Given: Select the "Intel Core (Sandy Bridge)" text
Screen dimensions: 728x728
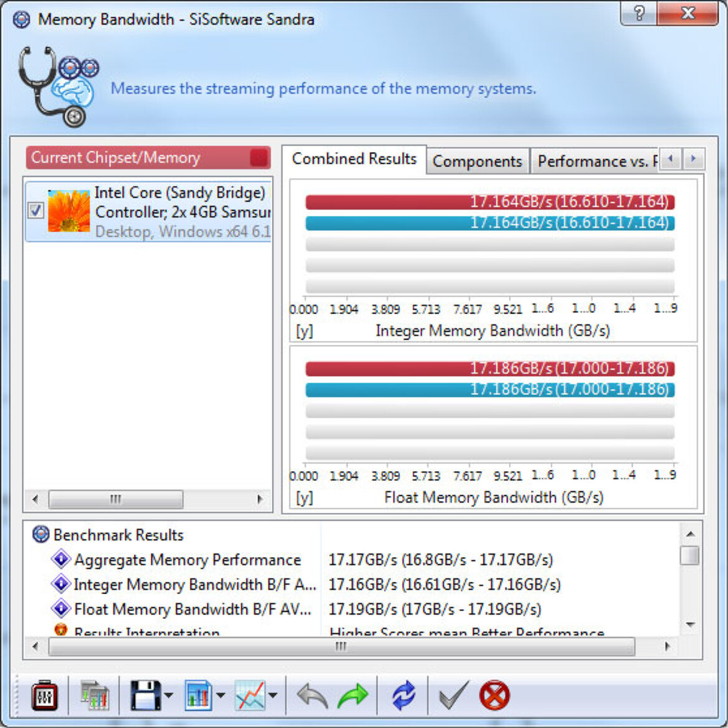Looking at the screenshot, I should [180, 192].
